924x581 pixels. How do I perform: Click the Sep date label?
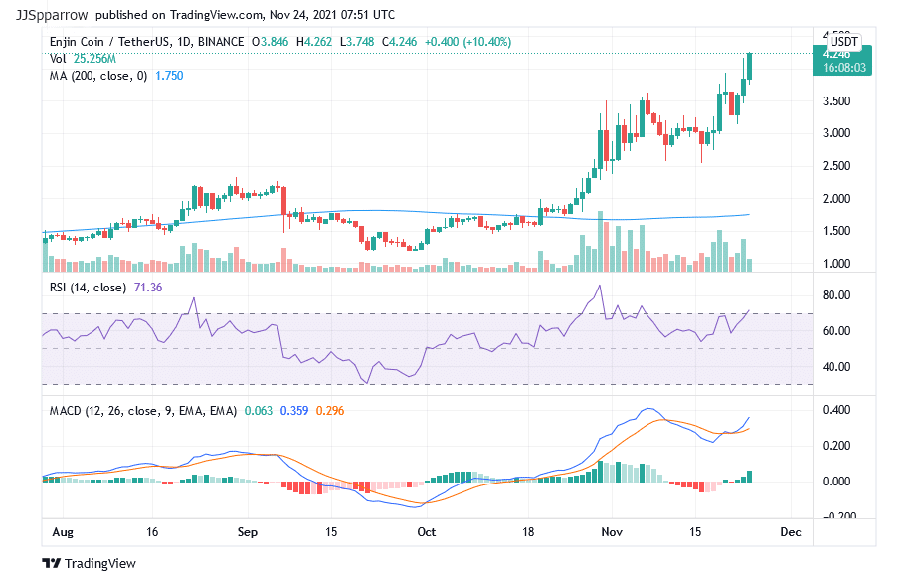(x=248, y=532)
